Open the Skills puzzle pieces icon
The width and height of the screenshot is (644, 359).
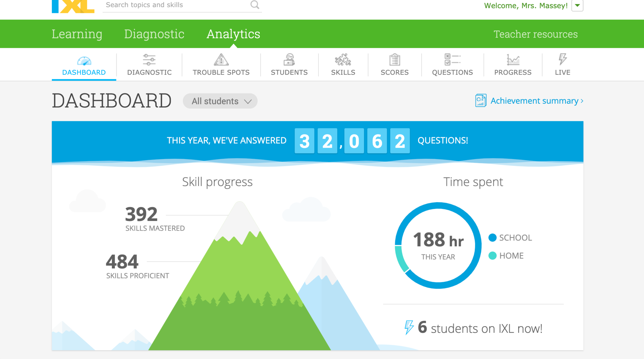[x=343, y=59]
